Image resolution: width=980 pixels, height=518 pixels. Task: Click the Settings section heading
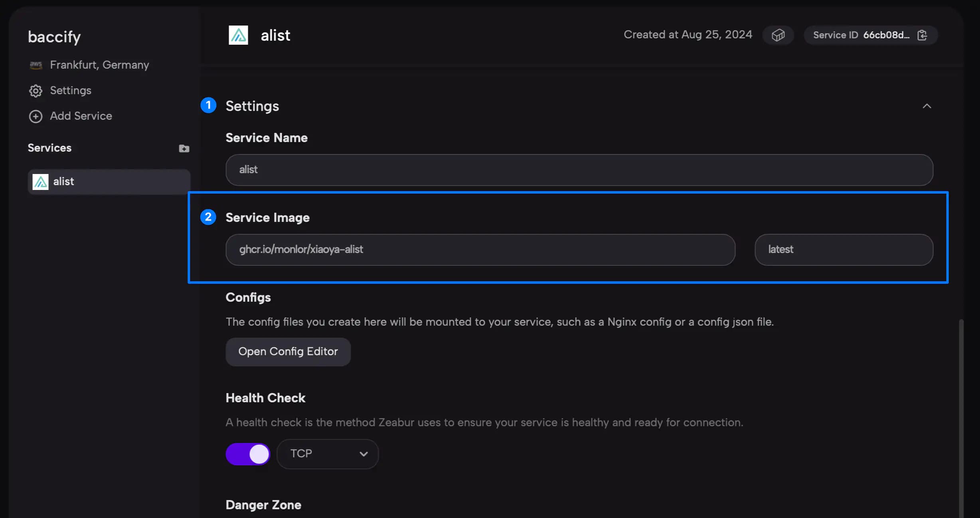pos(252,106)
